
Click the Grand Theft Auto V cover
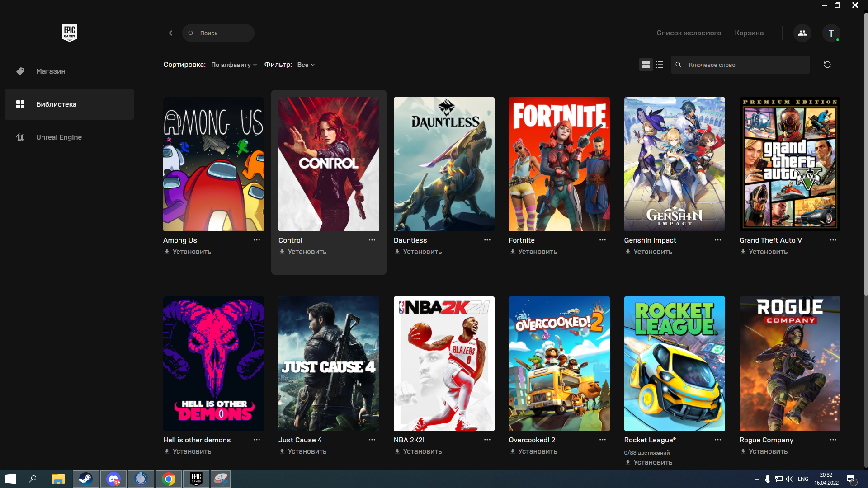(x=790, y=164)
